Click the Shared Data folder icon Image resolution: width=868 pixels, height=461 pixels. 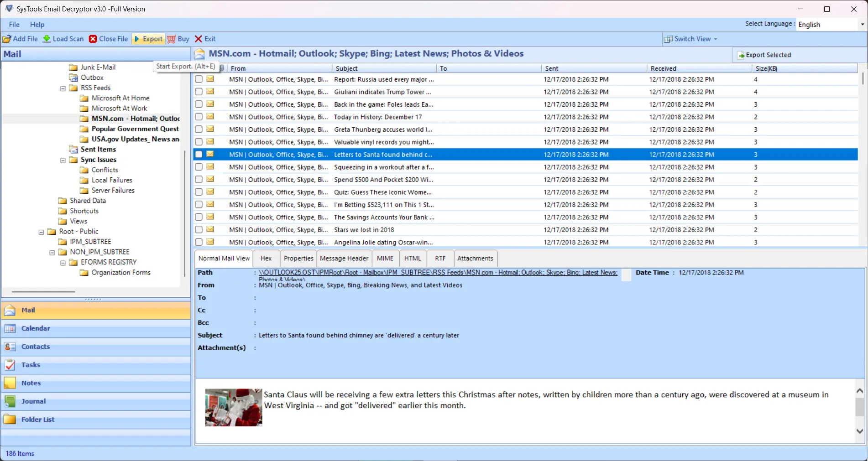pos(63,201)
